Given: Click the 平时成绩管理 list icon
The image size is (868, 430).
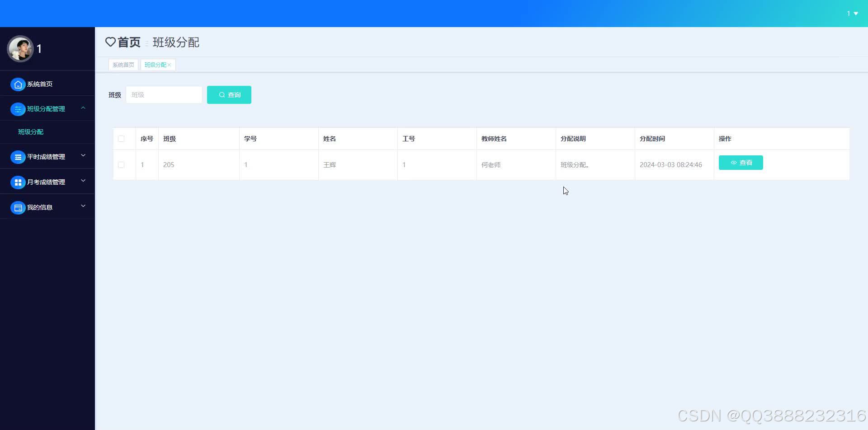Looking at the screenshot, I should click(18, 157).
